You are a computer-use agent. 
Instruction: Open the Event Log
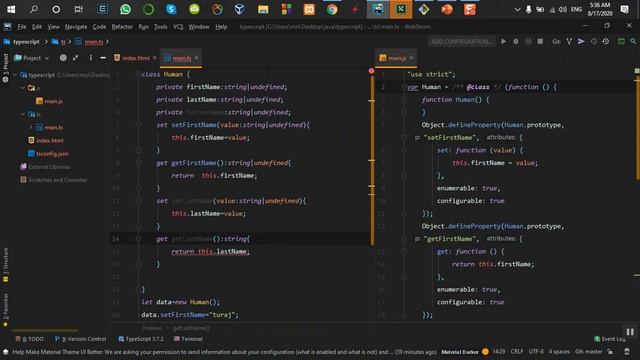[x=610, y=339]
